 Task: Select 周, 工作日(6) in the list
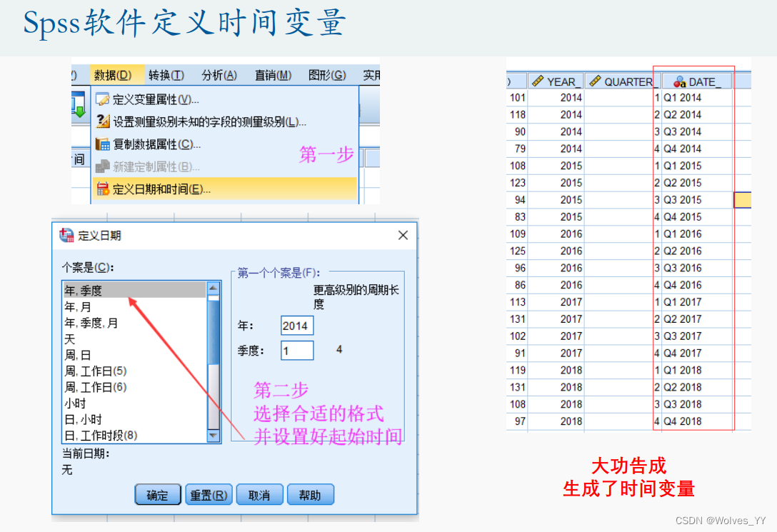tap(134, 387)
